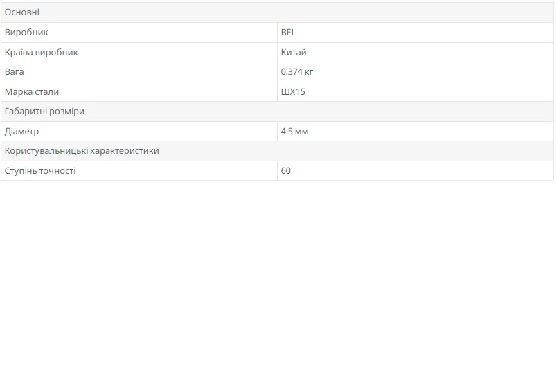
Task: Click the Користувальницькі характеристики section header
Action: click(82, 151)
